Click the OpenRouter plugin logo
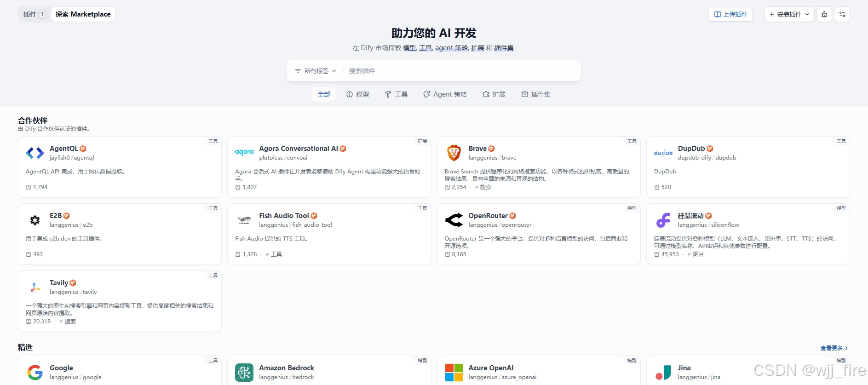 tap(454, 220)
